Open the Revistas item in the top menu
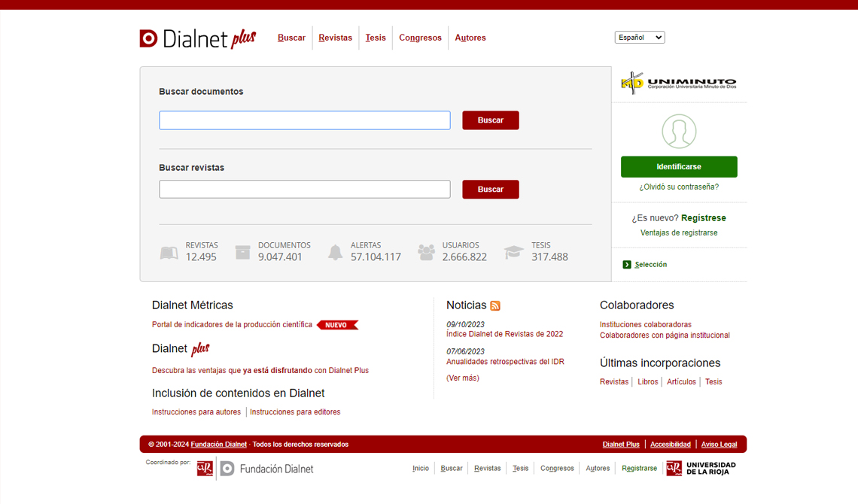Image resolution: width=858 pixels, height=504 pixels. click(336, 38)
